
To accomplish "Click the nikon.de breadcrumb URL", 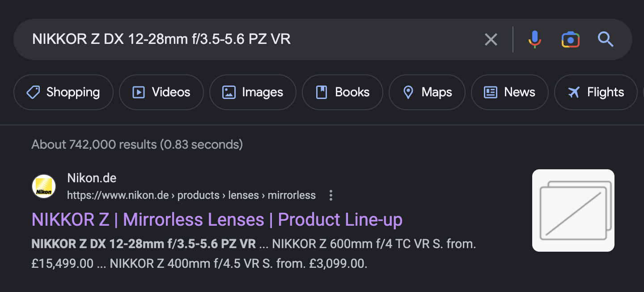I will pos(191,195).
